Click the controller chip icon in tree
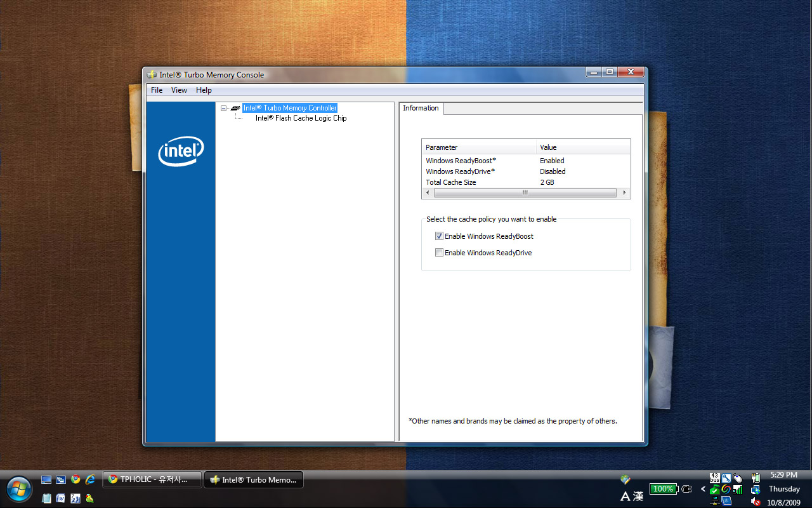This screenshot has width=812, height=508. click(x=235, y=109)
